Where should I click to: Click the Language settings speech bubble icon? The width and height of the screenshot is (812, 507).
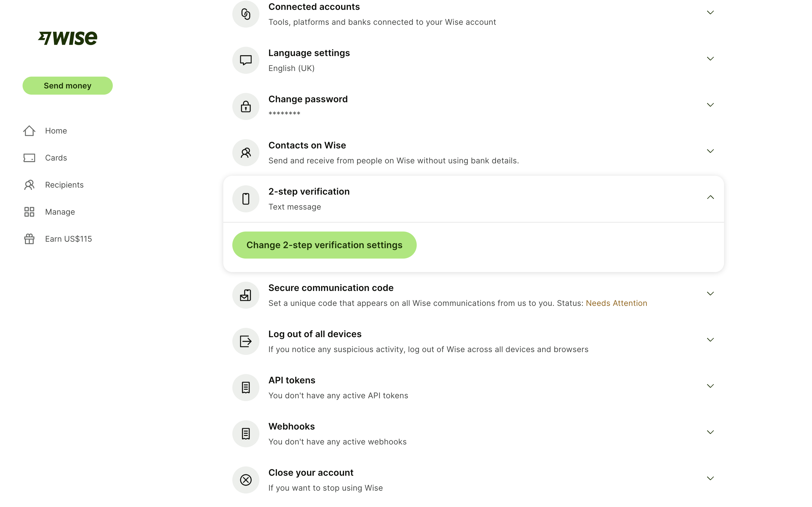tap(246, 60)
